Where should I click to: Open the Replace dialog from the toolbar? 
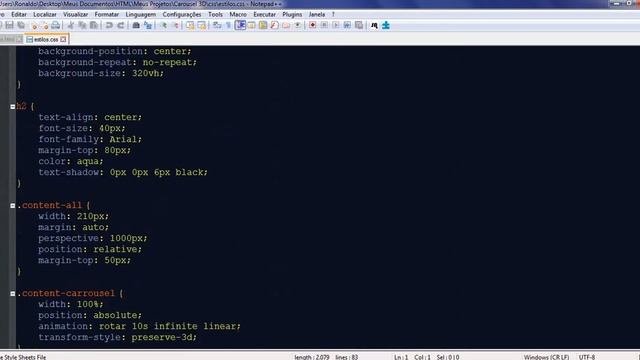pyautogui.click(x=148, y=25)
